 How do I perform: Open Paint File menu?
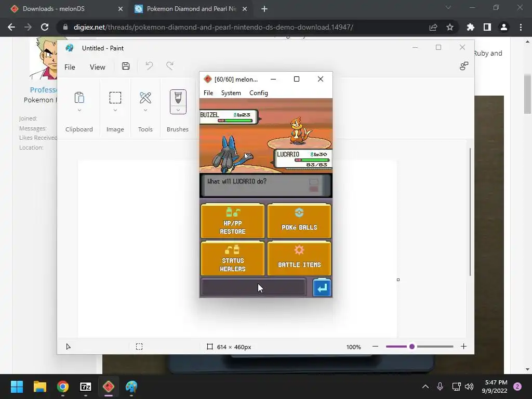tap(70, 67)
